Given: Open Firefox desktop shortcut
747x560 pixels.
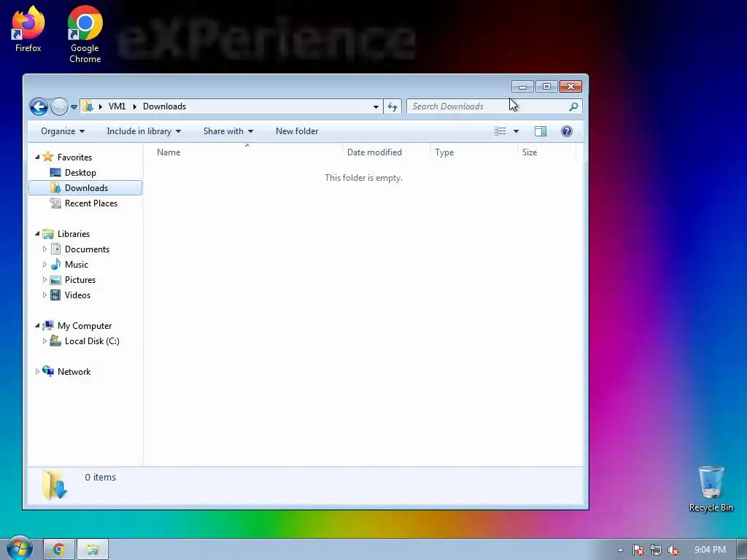Looking at the screenshot, I should (28, 29).
